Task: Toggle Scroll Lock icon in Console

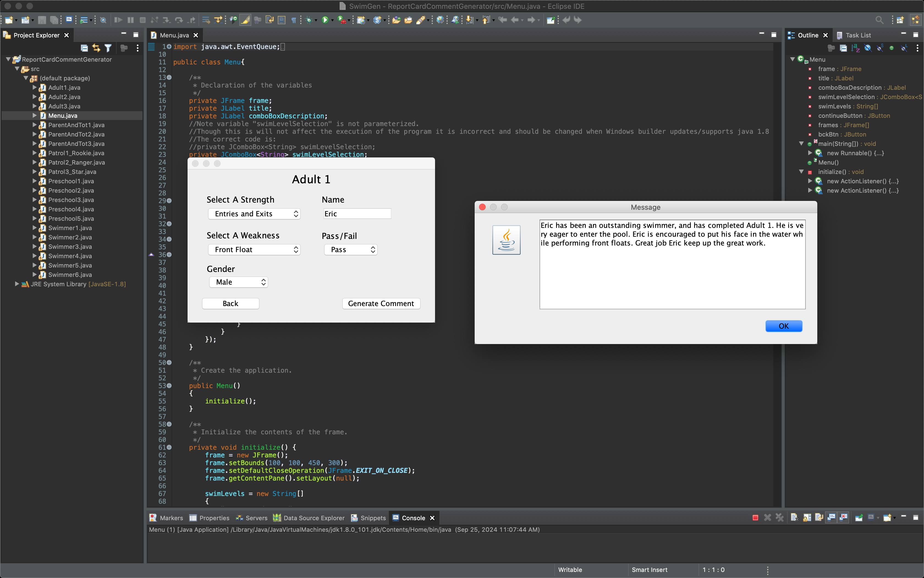Action: 807,518
